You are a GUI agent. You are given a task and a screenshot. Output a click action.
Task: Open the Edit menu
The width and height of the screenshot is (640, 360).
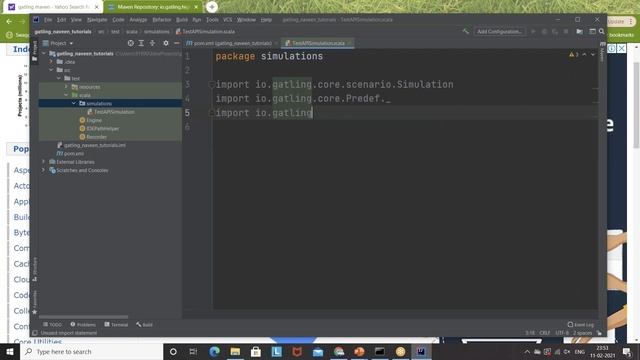tap(61, 20)
